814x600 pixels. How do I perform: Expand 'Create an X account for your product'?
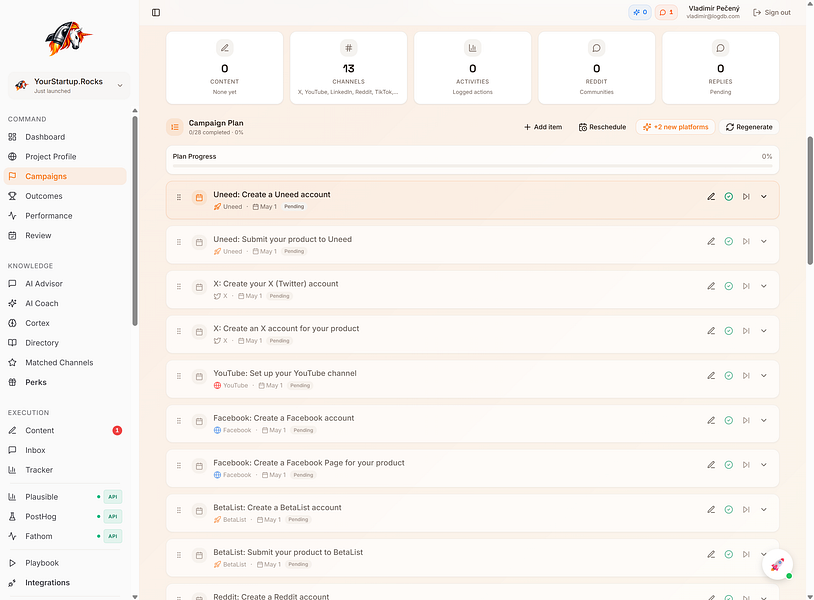point(764,331)
